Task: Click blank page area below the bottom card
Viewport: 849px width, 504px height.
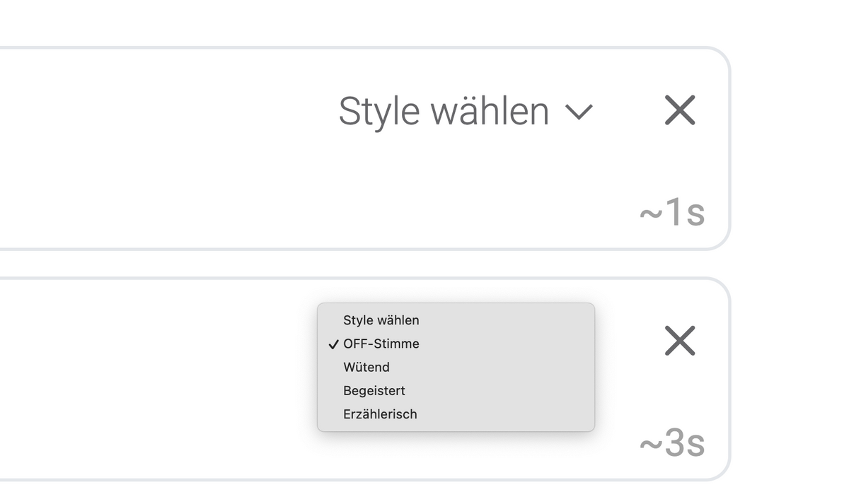Action: (x=354, y=495)
